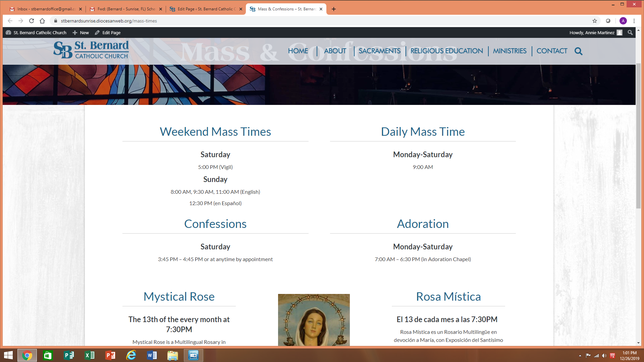Image resolution: width=644 pixels, height=362 pixels.
Task: Open Internet Explorer from taskbar
Action: 131,355
